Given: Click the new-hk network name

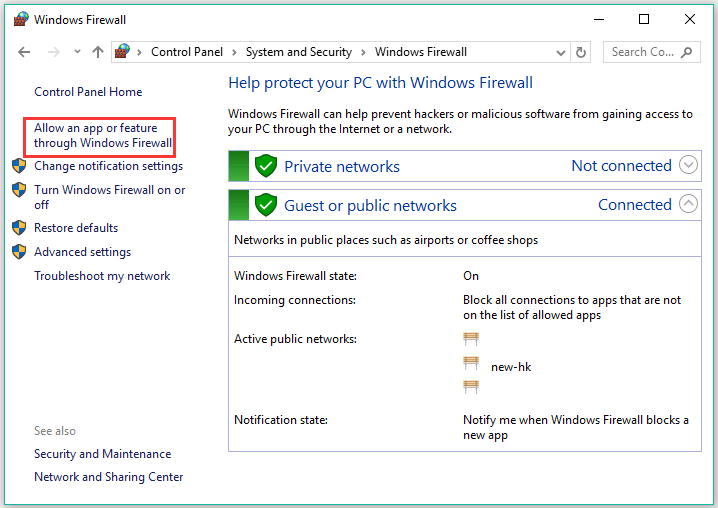Looking at the screenshot, I should (x=511, y=367).
